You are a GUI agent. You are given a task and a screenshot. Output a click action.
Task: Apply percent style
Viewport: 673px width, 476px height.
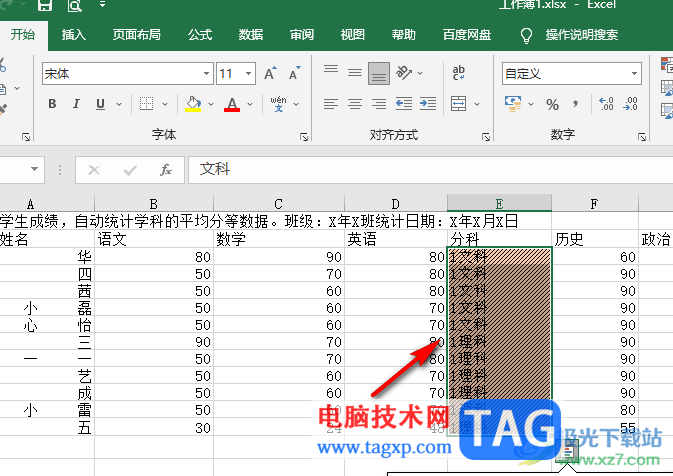point(552,104)
